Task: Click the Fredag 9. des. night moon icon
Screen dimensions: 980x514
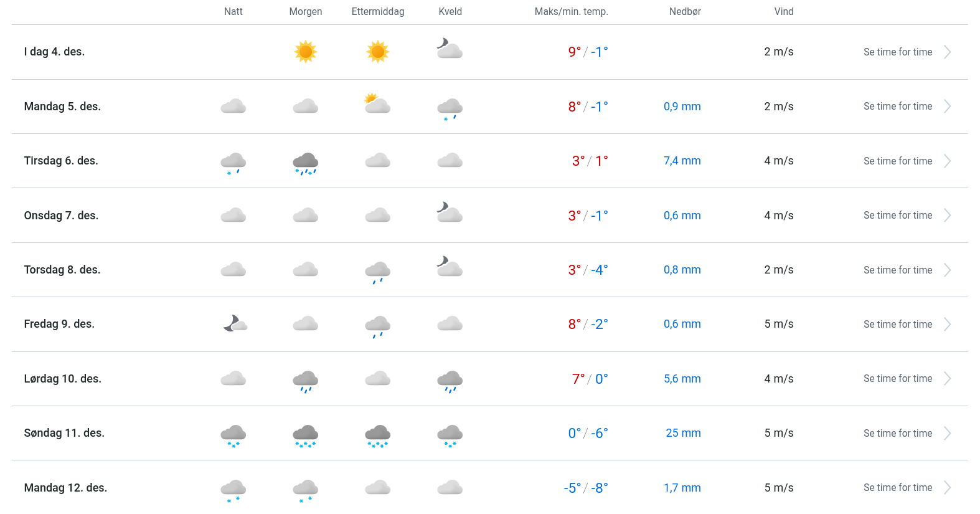Action: point(235,324)
